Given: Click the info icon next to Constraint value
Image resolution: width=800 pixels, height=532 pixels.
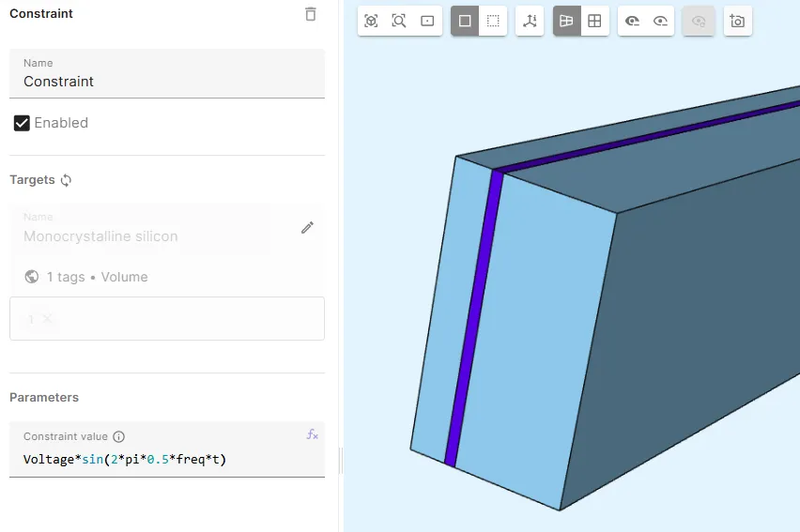Looking at the screenshot, I should click(118, 437).
